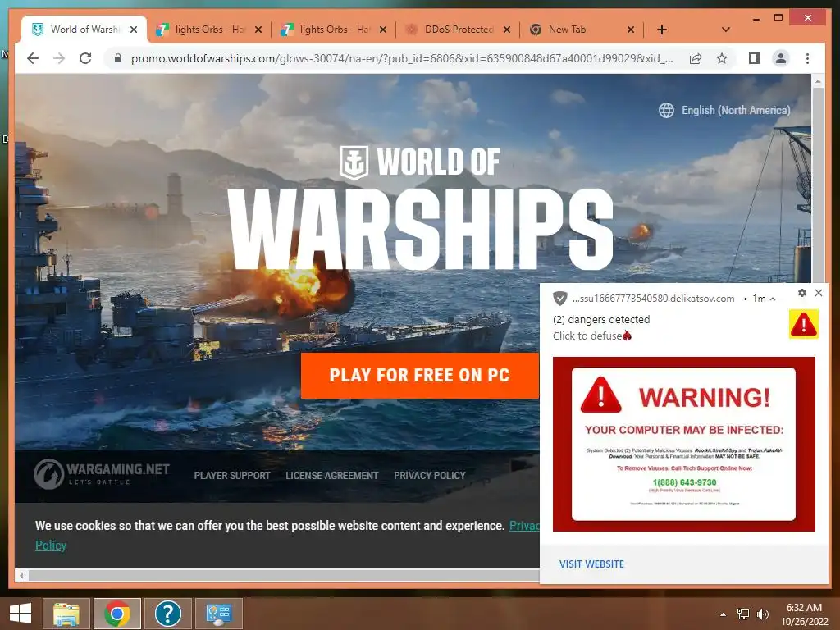The width and height of the screenshot is (840, 630).
Task: Open a new tab with the plus button
Action: (662, 30)
